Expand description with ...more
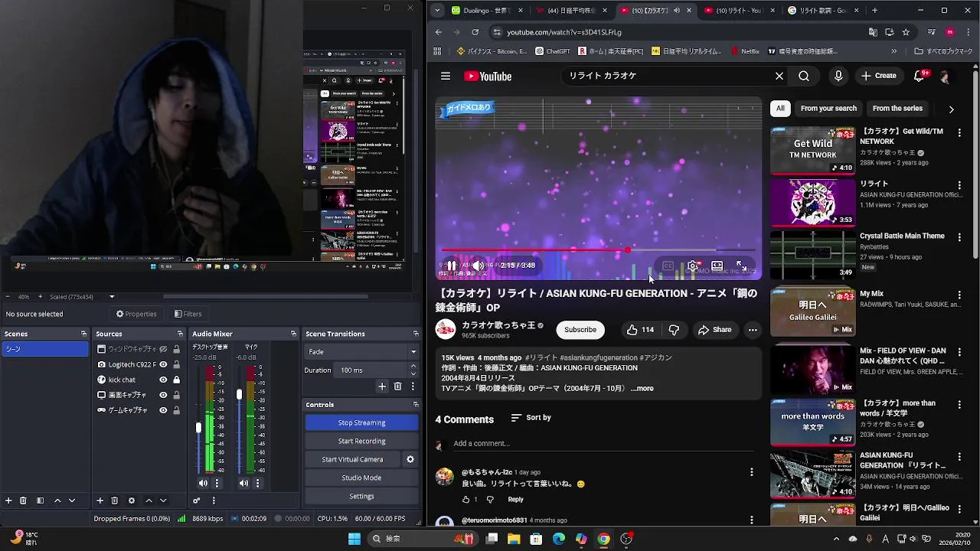The width and height of the screenshot is (980, 551). click(x=642, y=389)
